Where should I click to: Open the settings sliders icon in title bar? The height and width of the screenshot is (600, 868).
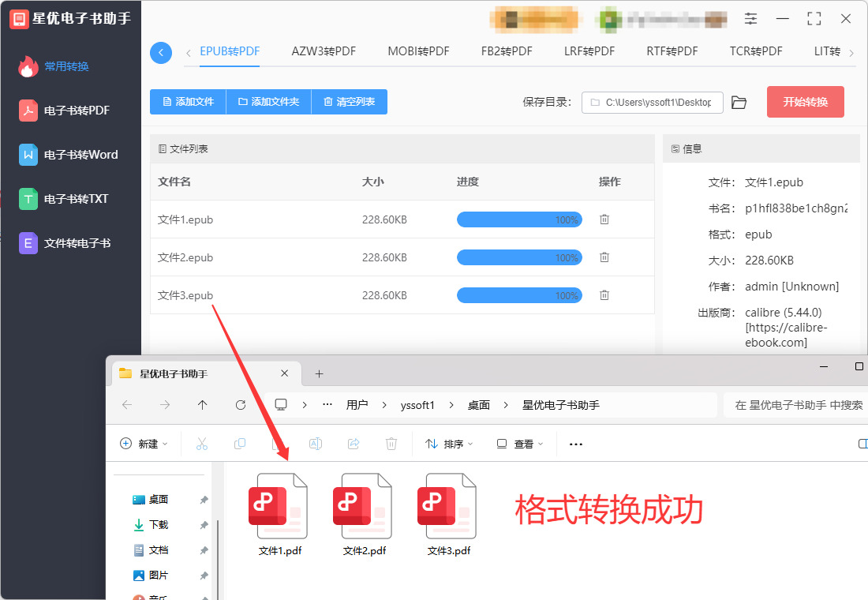tap(750, 19)
